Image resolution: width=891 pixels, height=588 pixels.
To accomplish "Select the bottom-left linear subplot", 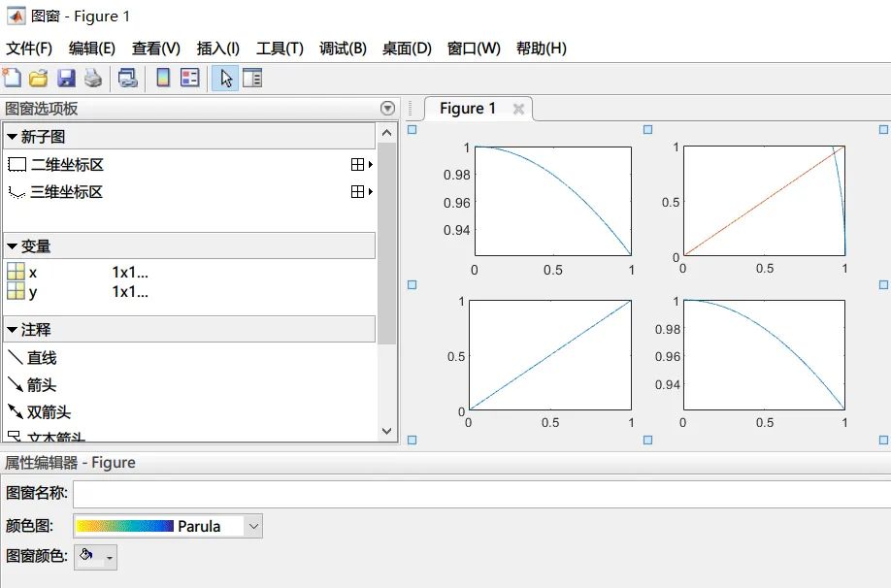I will coord(550,354).
